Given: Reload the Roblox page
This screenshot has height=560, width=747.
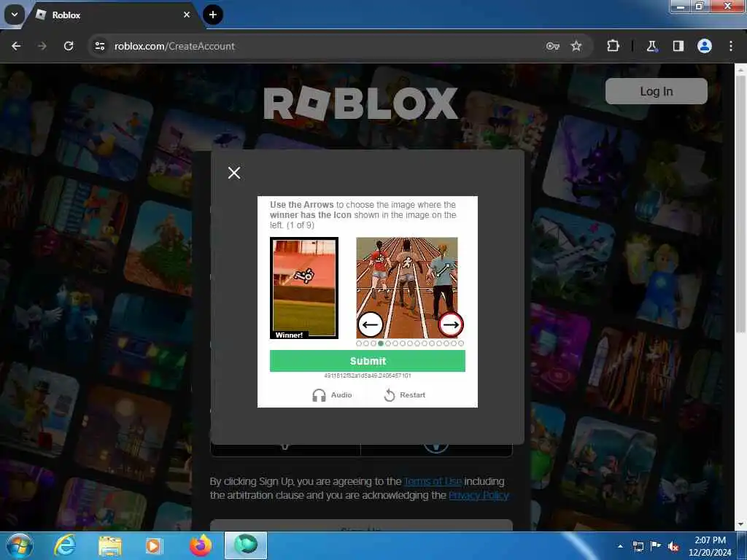Looking at the screenshot, I should pos(69,46).
